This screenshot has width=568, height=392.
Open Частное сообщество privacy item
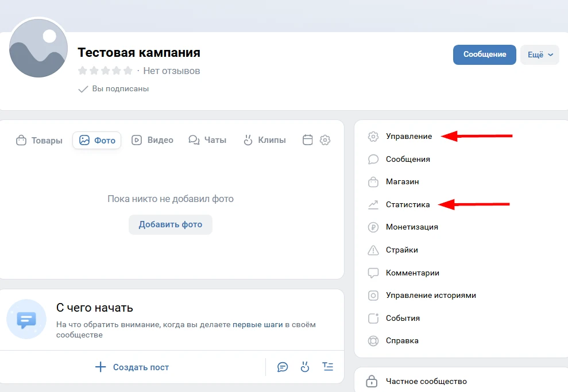426,381
